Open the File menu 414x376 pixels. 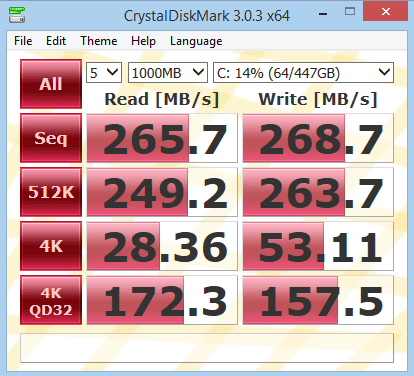coord(23,41)
